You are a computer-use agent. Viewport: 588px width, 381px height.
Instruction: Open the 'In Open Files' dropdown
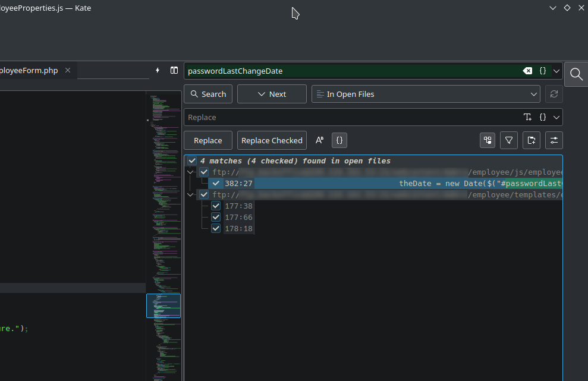click(x=426, y=94)
